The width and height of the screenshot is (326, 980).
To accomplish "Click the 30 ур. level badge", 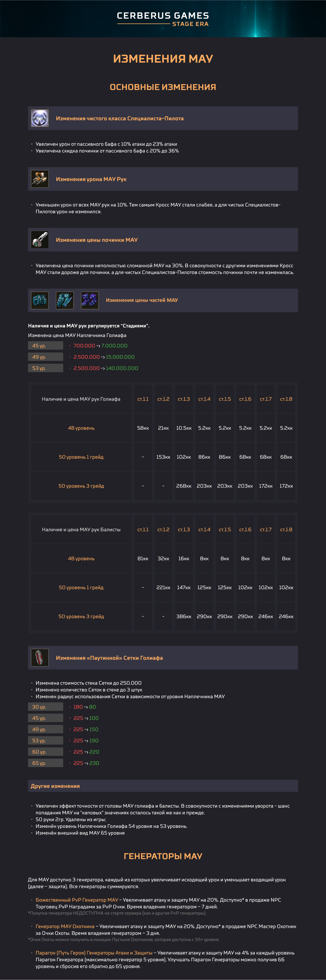I will point(45,707).
